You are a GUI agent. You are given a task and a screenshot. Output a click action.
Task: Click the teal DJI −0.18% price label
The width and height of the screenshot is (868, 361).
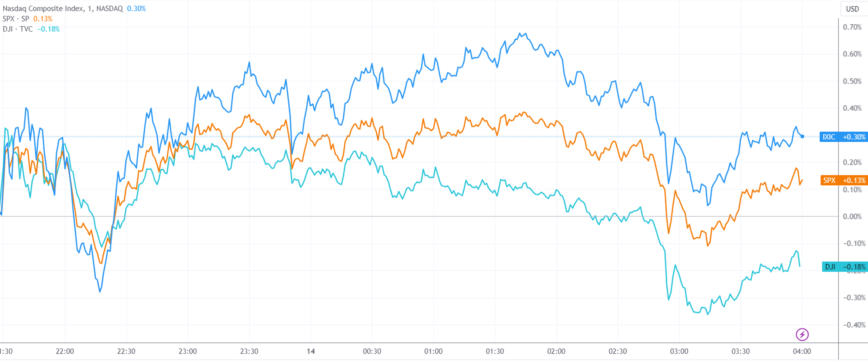click(x=844, y=267)
